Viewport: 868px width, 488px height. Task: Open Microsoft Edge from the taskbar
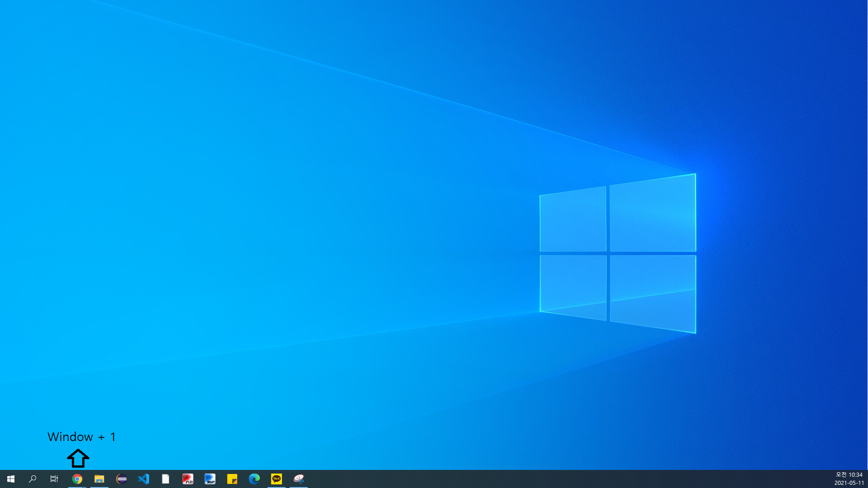(254, 479)
